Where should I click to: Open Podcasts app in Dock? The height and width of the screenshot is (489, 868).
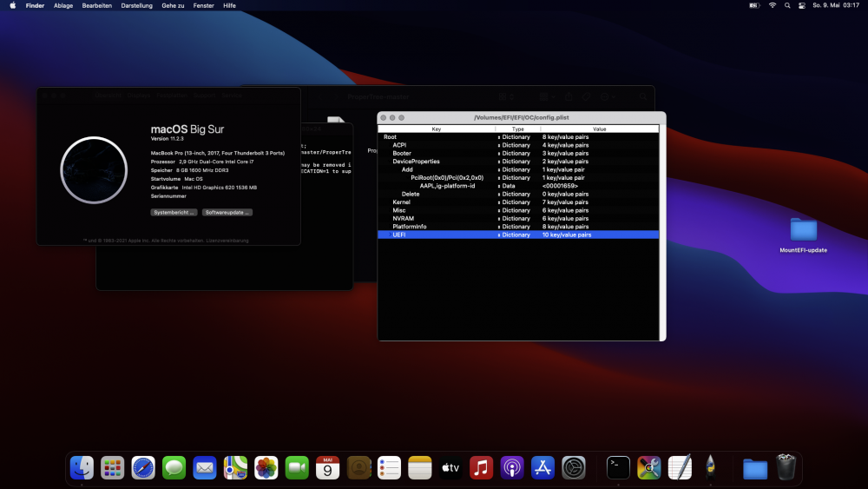tap(512, 468)
